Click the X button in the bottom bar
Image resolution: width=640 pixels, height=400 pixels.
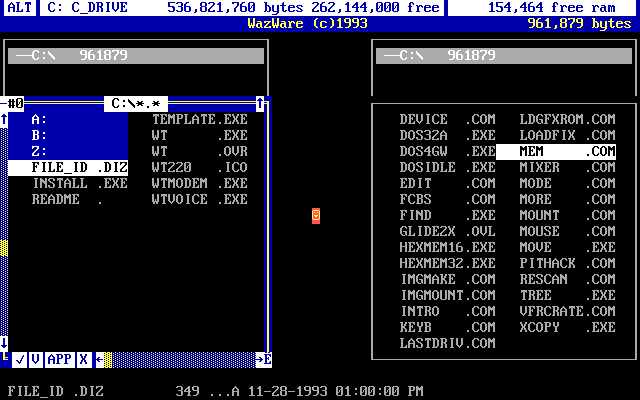coord(83,359)
